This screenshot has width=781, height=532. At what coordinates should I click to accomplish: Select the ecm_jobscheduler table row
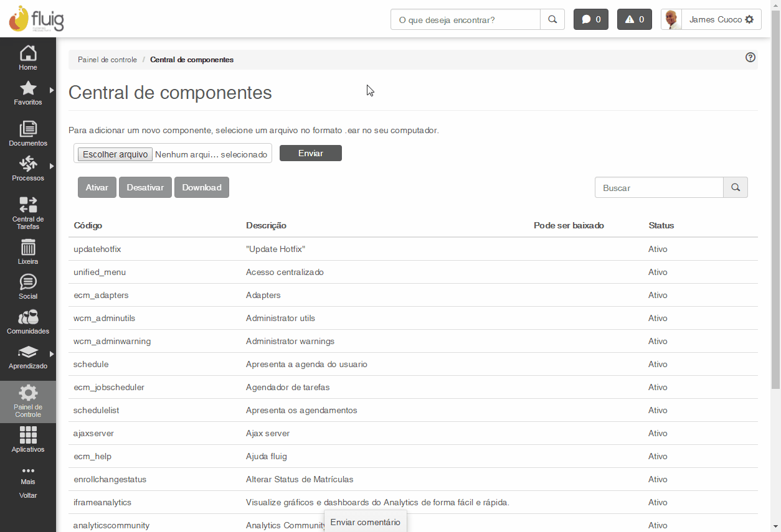(x=109, y=387)
